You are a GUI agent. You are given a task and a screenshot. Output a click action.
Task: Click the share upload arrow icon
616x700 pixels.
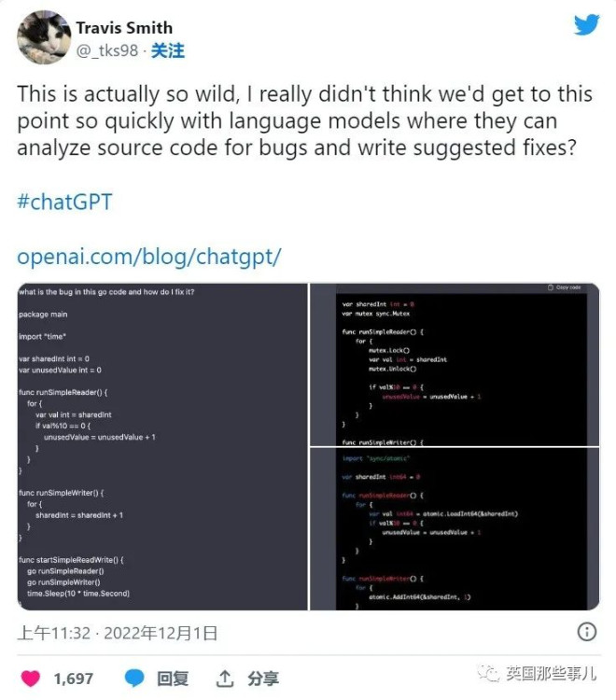coord(225,679)
